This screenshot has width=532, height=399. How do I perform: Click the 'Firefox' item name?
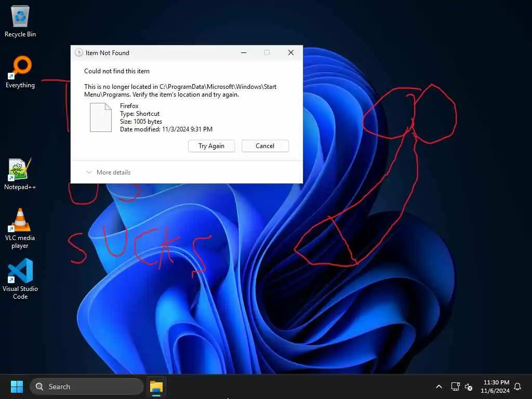[129, 106]
